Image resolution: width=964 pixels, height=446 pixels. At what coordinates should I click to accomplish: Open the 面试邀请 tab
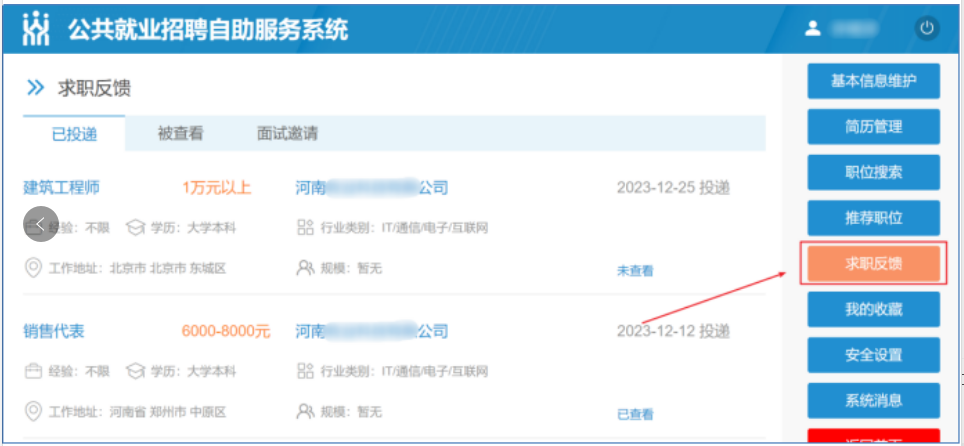click(287, 133)
